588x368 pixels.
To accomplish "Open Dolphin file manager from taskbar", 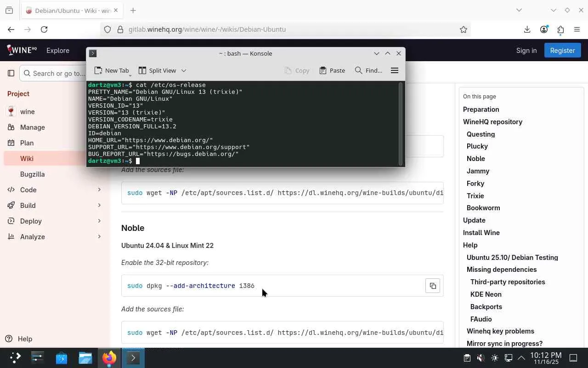I will 85,358.
